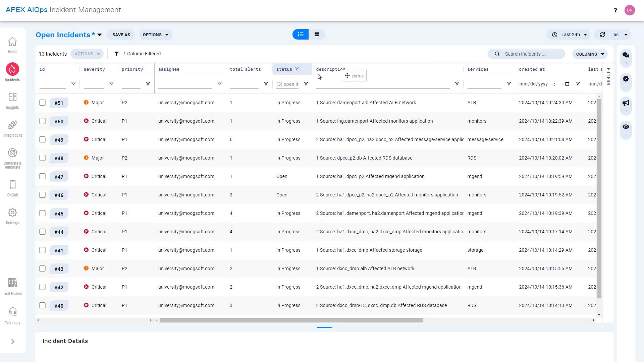Sort by the assignee column header
The image size is (644, 362).
tap(169, 69)
